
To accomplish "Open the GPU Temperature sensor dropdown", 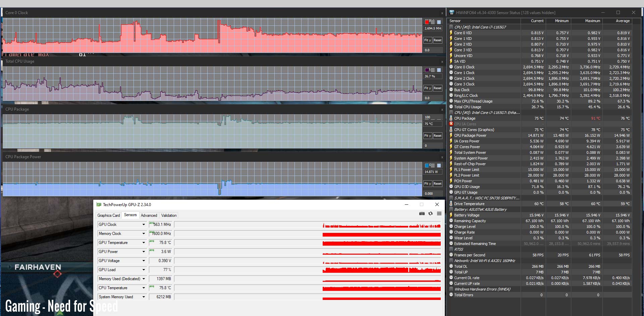I will 144,243.
